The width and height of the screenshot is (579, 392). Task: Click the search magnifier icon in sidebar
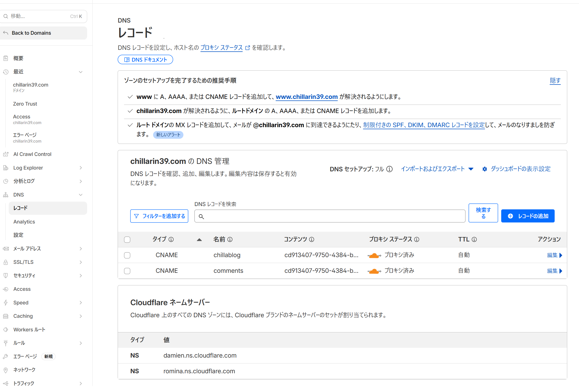tap(6, 16)
